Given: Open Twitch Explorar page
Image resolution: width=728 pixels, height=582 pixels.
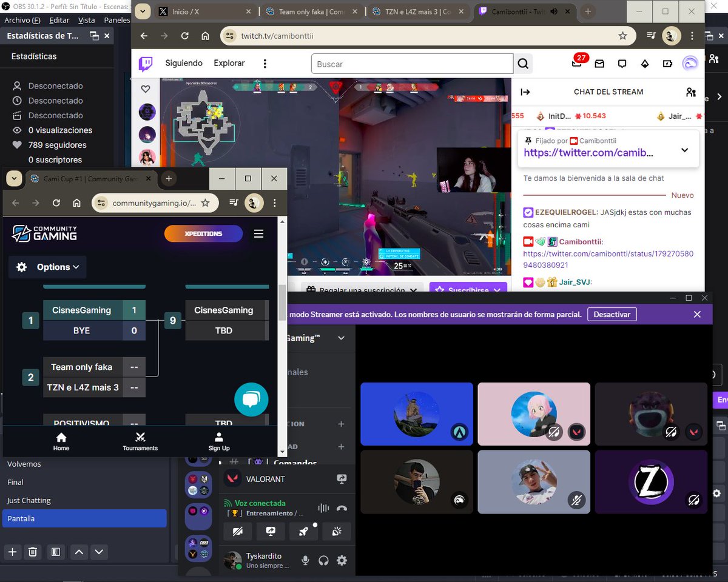Looking at the screenshot, I should pos(229,63).
